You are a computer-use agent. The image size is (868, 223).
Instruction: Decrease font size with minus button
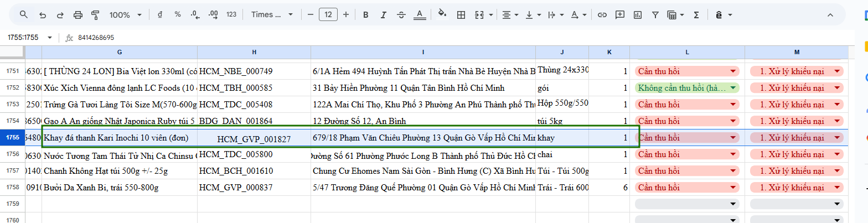point(311,14)
